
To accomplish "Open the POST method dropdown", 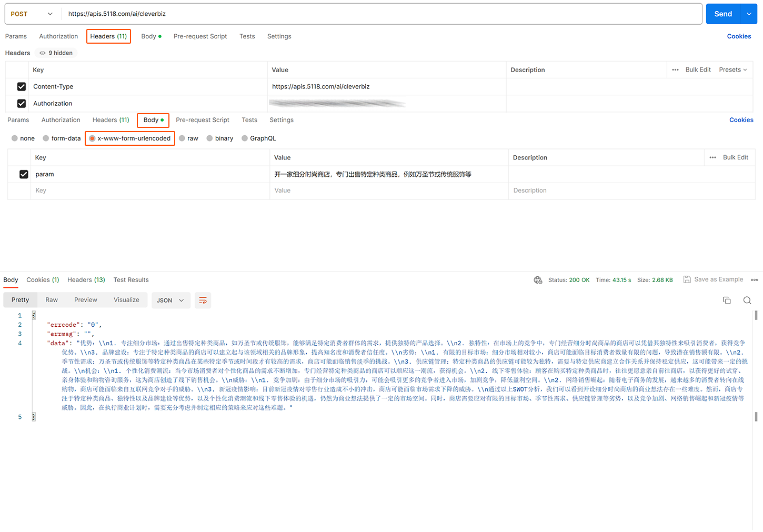I will pos(32,14).
